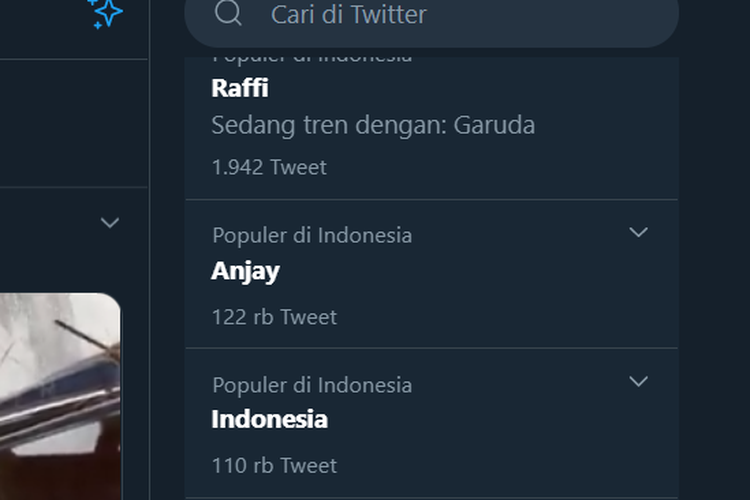Open the Anjay trending topic
750x500 pixels.
coord(246,271)
